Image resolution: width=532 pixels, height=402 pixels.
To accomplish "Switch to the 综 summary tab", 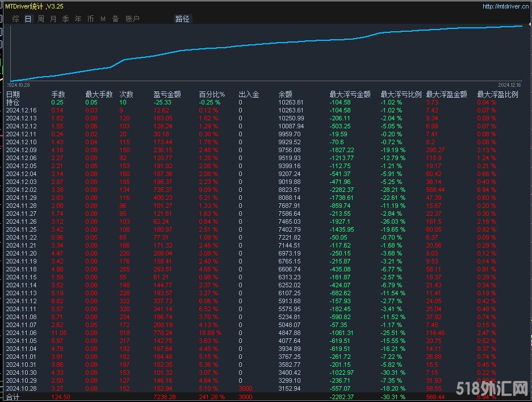I will pos(16,19).
